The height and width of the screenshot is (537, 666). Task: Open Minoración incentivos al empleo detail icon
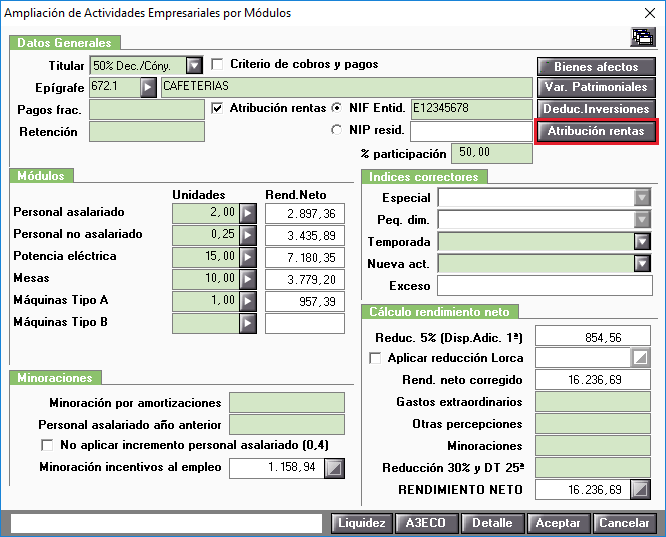click(335, 469)
